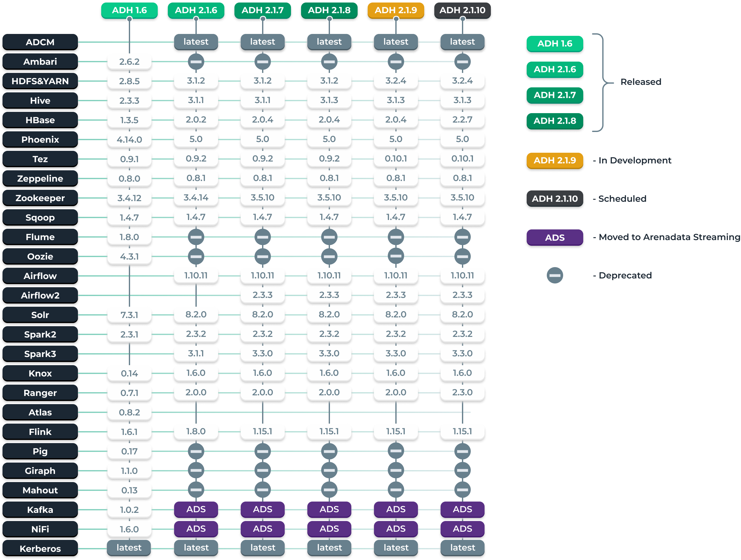
Task: Click Kafka version 1.0.2
Action: [129, 509]
